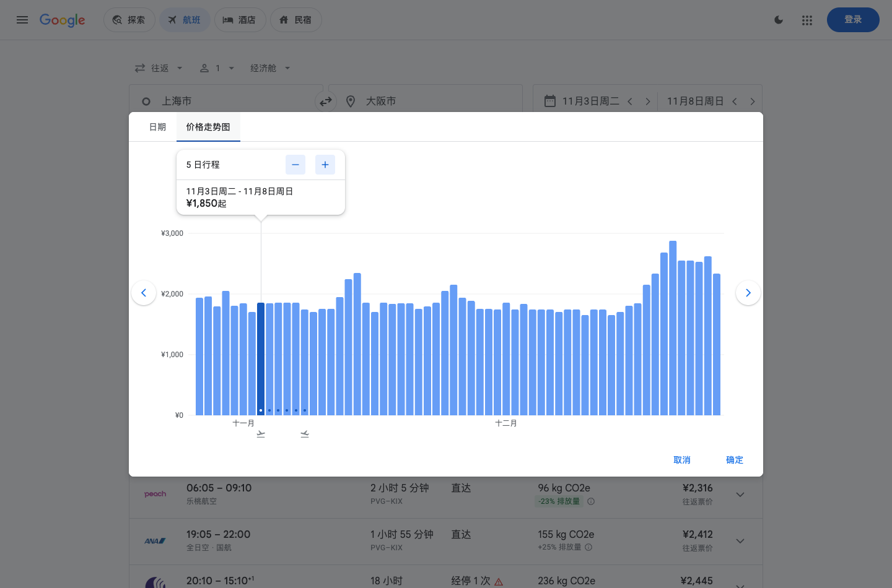Toggle dark mode moon icon

click(779, 20)
